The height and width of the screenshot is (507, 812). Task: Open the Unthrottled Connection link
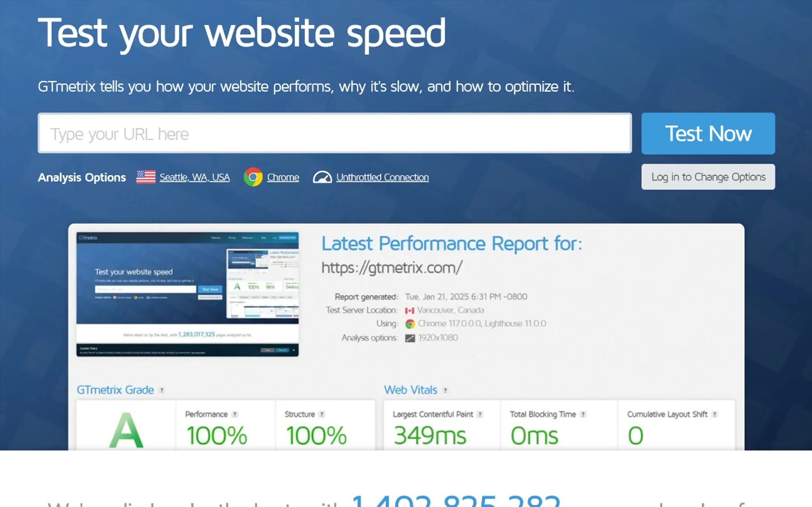pyautogui.click(x=382, y=177)
